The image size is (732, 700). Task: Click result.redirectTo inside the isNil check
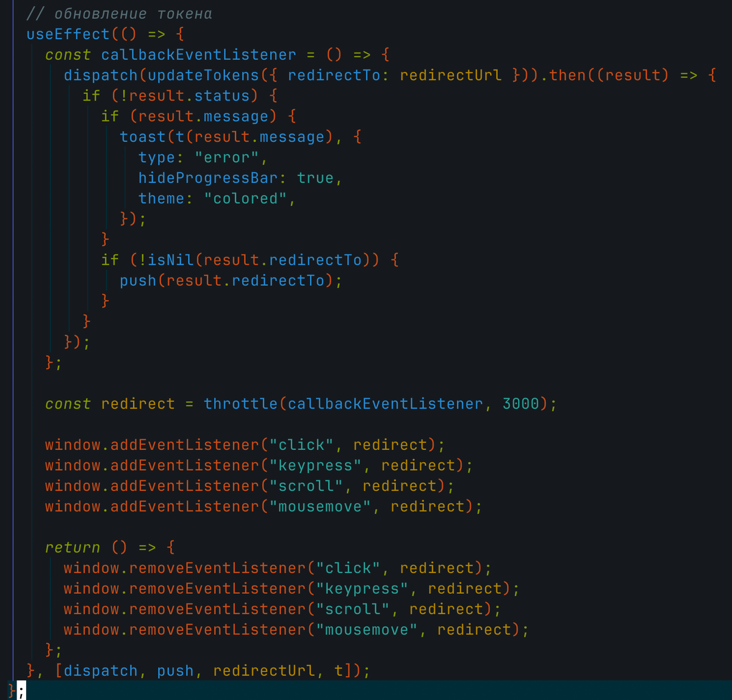283,260
